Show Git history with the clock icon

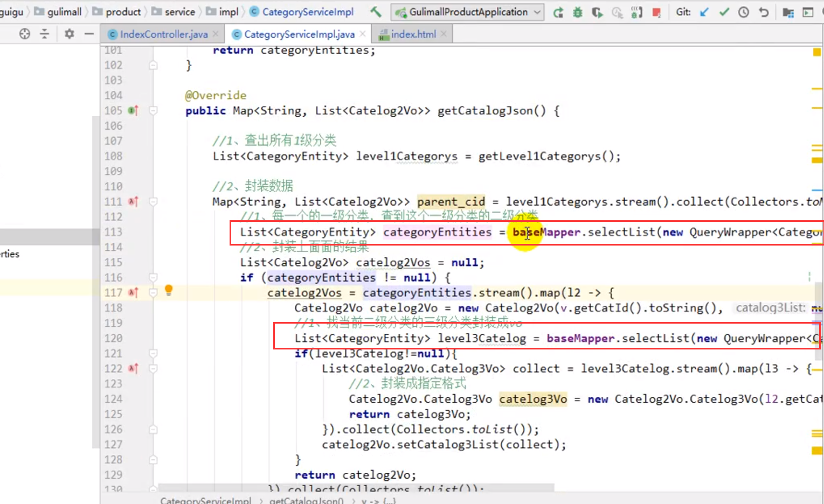pyautogui.click(x=744, y=12)
